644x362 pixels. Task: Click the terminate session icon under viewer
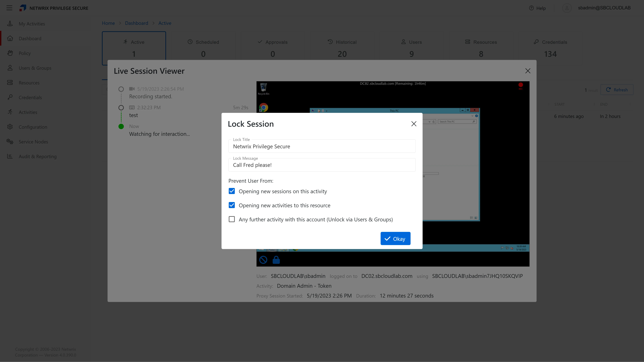pos(263,260)
